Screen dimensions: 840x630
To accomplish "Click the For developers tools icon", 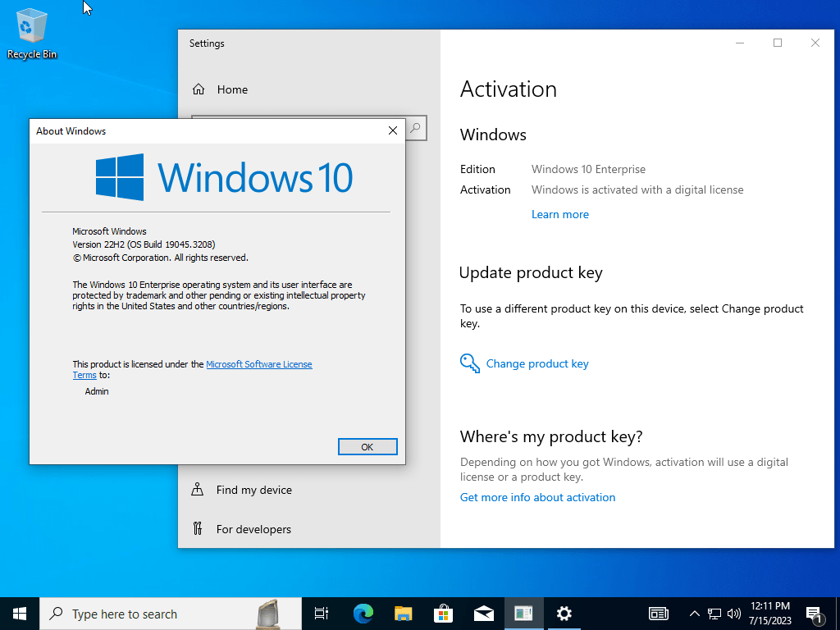I will [x=198, y=529].
